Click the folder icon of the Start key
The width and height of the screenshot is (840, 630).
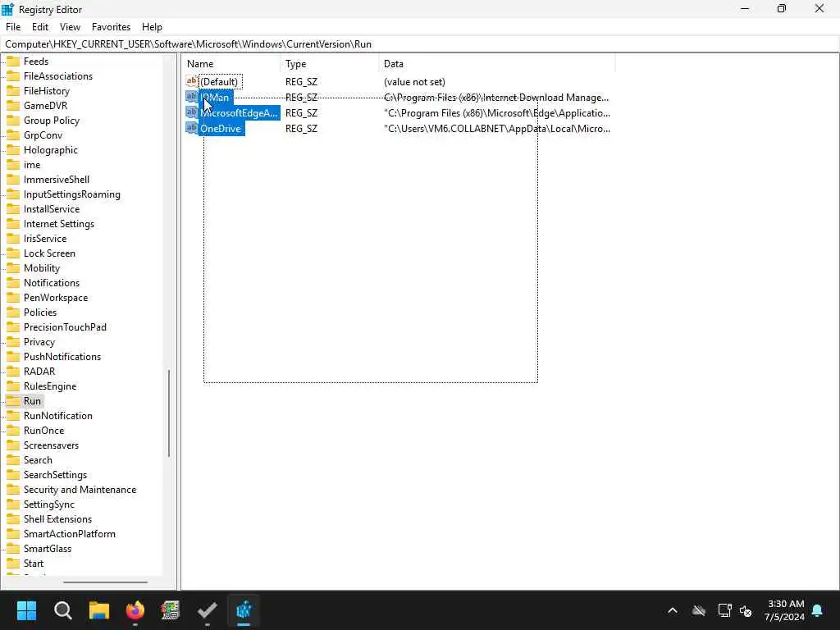point(13,563)
